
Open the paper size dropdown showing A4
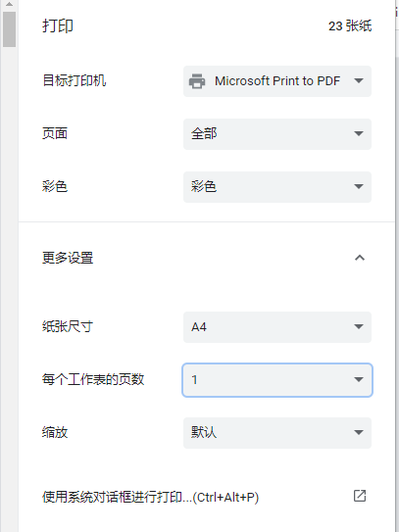pyautogui.click(x=277, y=327)
